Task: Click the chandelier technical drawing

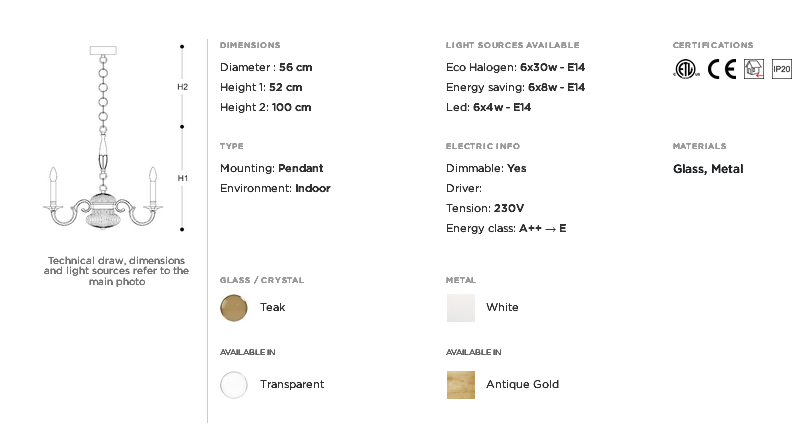Action: [103, 137]
